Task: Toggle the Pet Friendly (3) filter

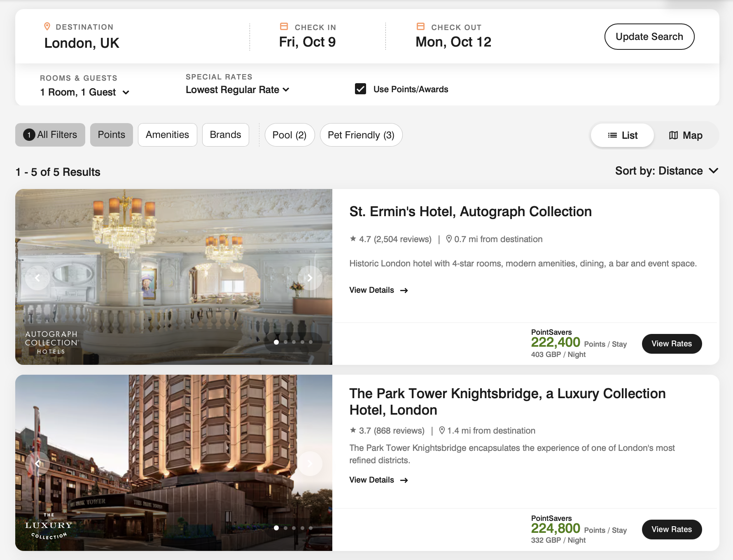Action: pos(361,135)
